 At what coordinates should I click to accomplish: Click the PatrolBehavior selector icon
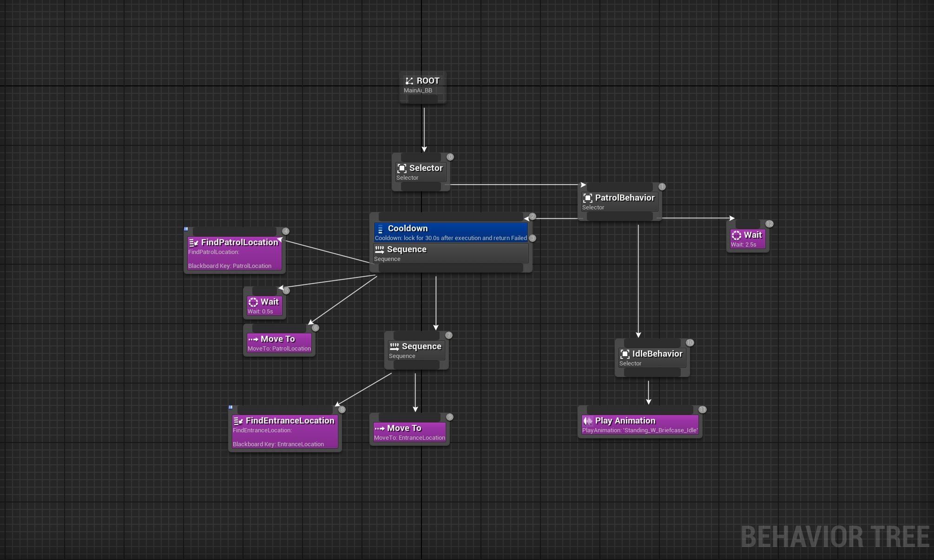[588, 198]
